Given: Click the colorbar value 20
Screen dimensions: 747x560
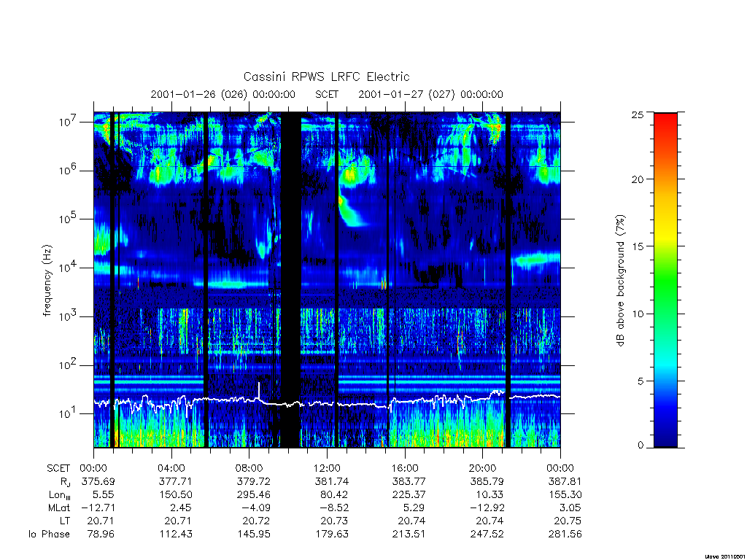Looking at the screenshot, I should pyautogui.click(x=638, y=179).
